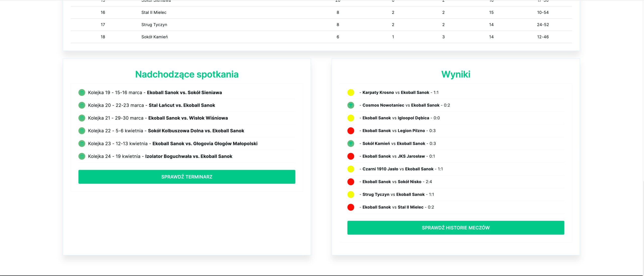Click calendar icon next to Kolejka 22
This screenshot has height=276, width=644.
82,131
